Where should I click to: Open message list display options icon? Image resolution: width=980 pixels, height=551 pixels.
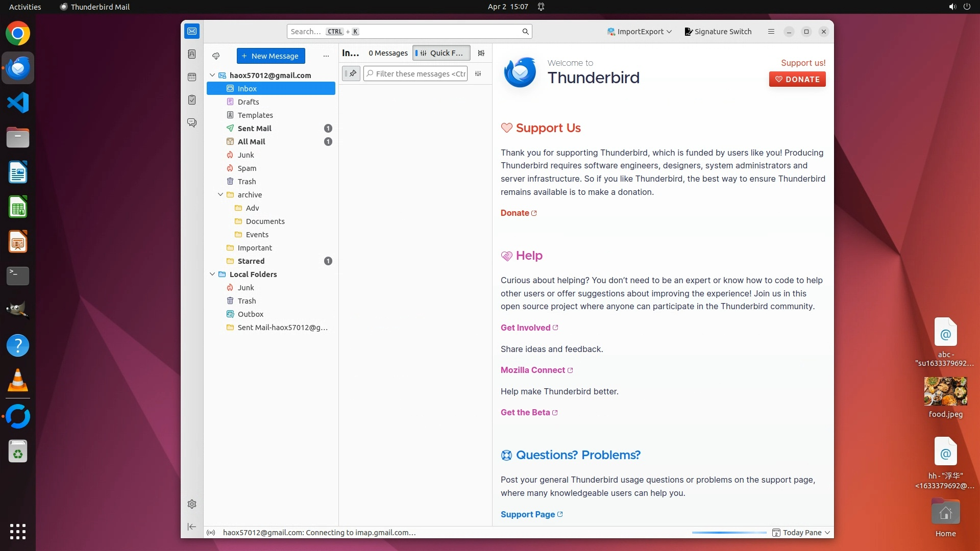481,53
